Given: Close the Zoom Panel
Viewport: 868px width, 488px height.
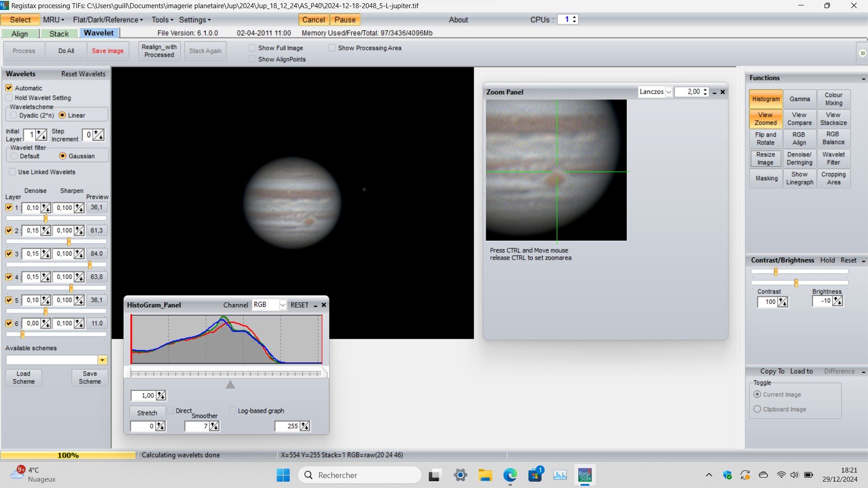Looking at the screenshot, I should pos(723,92).
